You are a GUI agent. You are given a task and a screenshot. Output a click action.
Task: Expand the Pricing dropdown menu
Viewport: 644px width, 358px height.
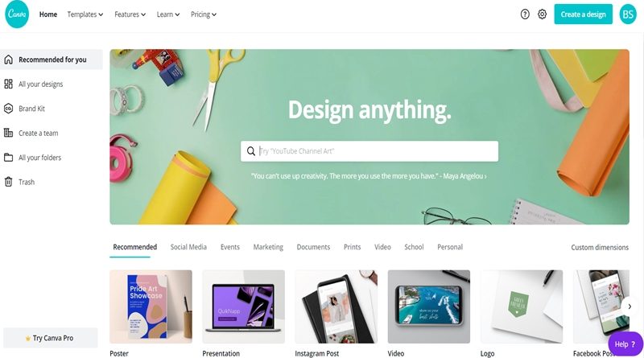pos(204,14)
